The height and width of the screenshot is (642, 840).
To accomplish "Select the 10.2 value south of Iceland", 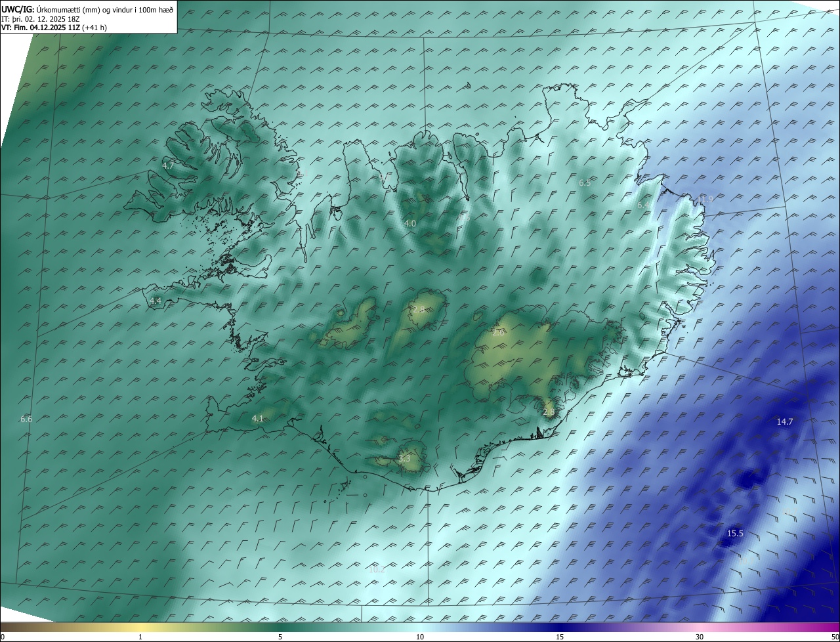I will pos(377,569).
